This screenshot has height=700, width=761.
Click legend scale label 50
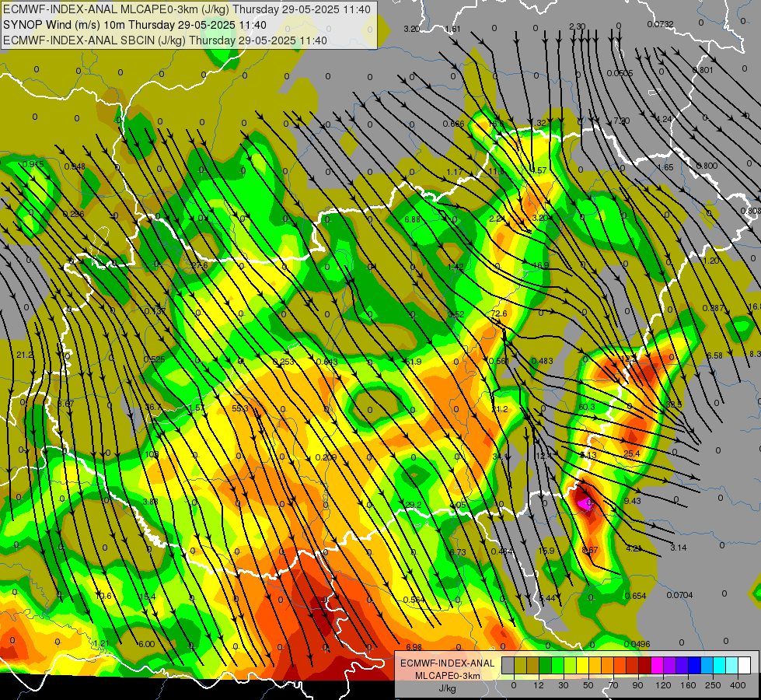click(x=588, y=685)
